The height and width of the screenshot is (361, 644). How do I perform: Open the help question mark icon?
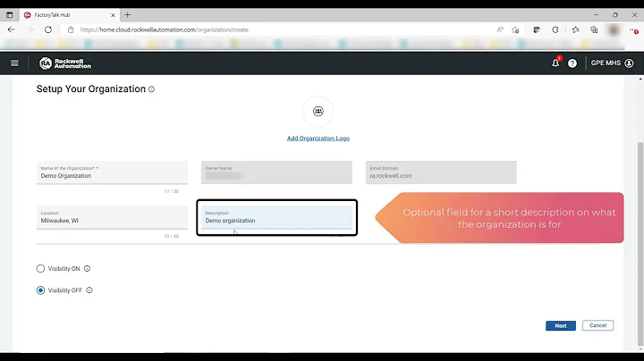572,63
